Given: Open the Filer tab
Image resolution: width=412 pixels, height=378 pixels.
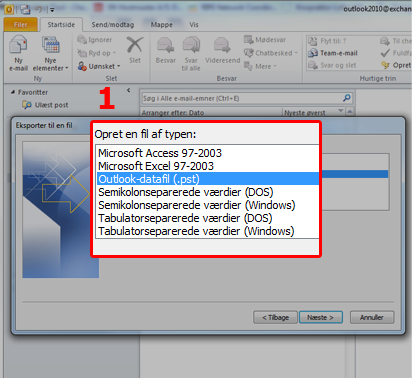Looking at the screenshot, I should (x=21, y=25).
